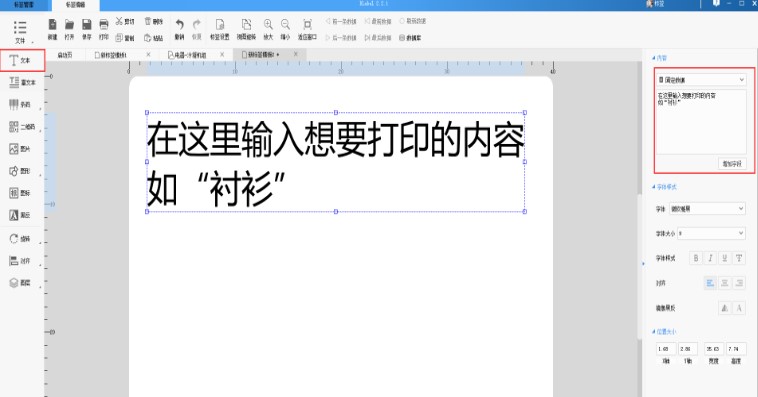
Task: Zoom in with the magnifier plus icon
Action: (x=268, y=29)
